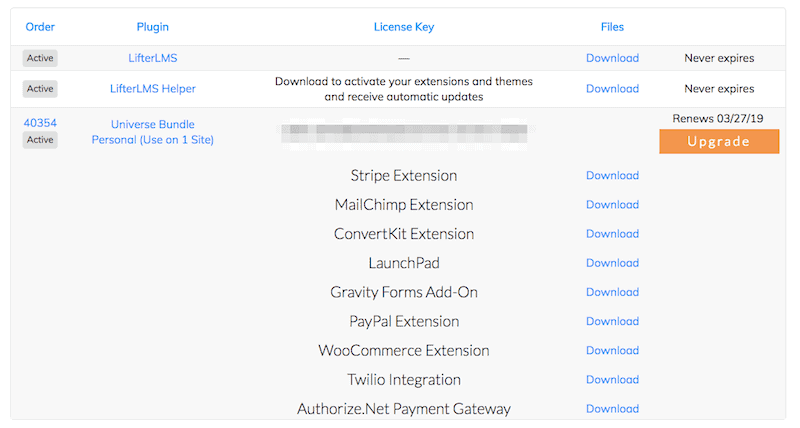The height and width of the screenshot is (428, 800).
Task: Click the 'Stripe Extension' label
Action: pyautogui.click(x=404, y=175)
